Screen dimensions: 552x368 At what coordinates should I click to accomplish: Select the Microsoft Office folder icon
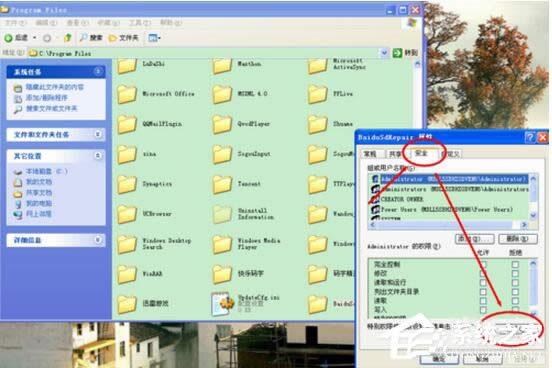tap(127, 94)
